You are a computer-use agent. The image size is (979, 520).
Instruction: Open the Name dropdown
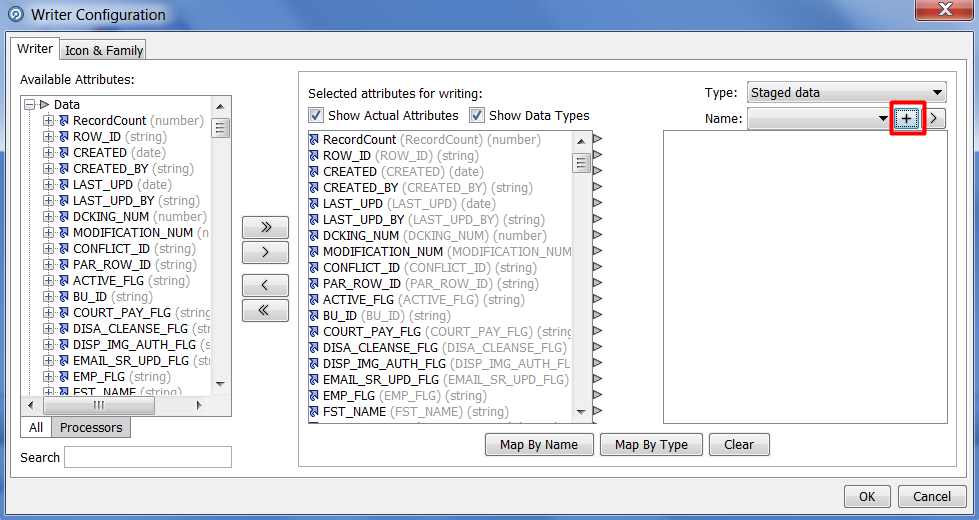819,119
